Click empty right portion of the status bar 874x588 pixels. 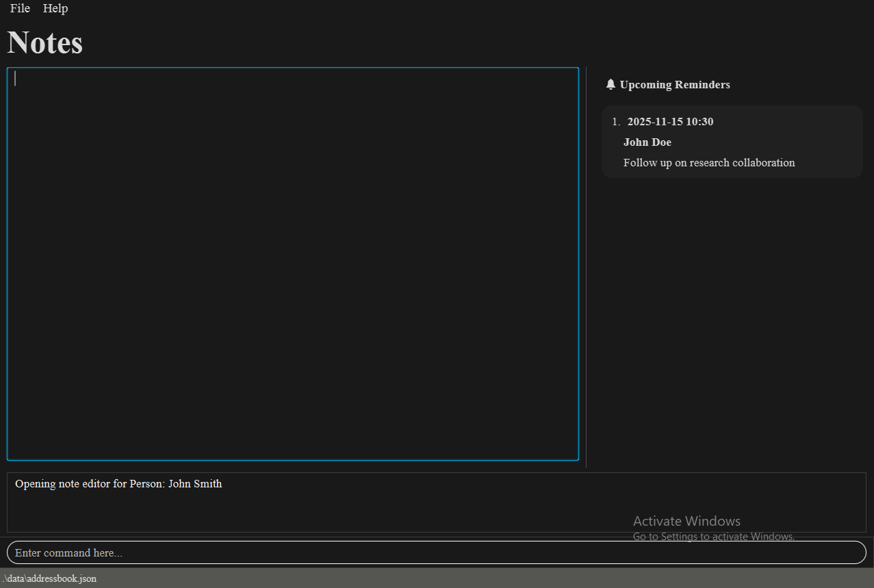[x=548, y=578]
